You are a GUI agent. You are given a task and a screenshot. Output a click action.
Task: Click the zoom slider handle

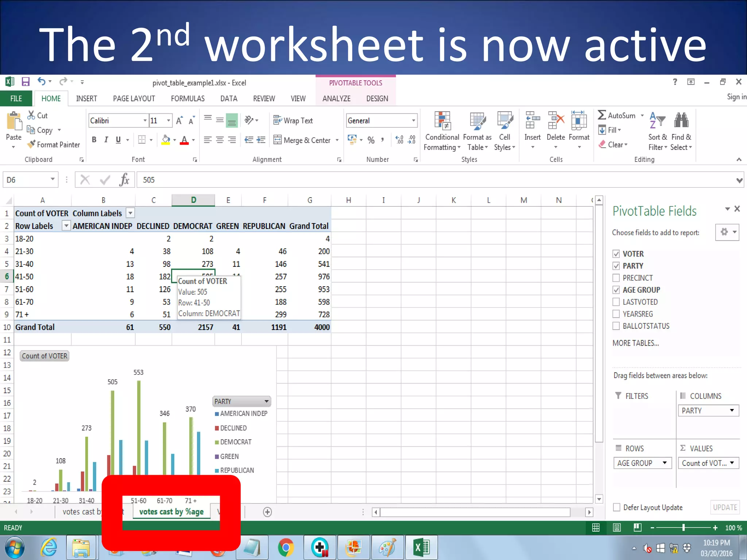click(684, 528)
